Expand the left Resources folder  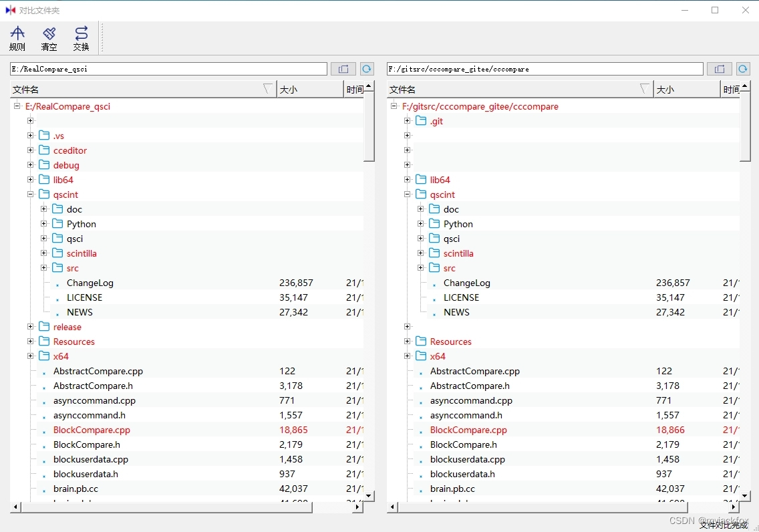click(x=31, y=342)
